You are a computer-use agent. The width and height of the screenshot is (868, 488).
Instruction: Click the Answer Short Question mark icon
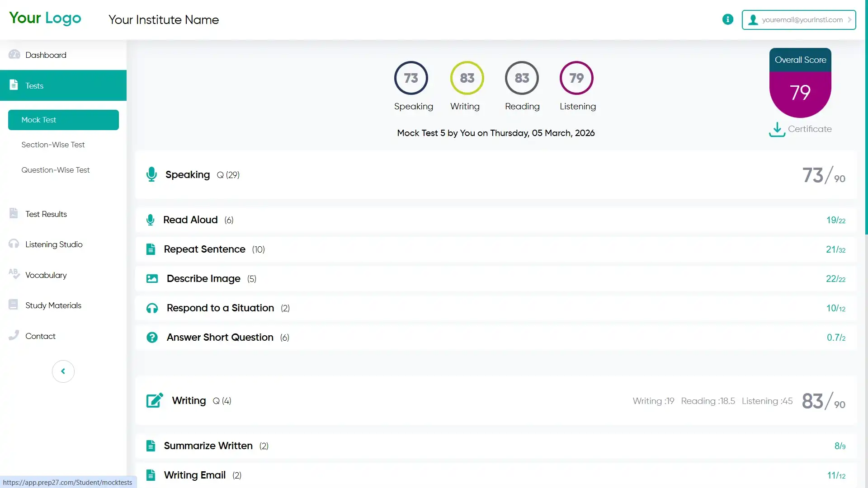152,338
